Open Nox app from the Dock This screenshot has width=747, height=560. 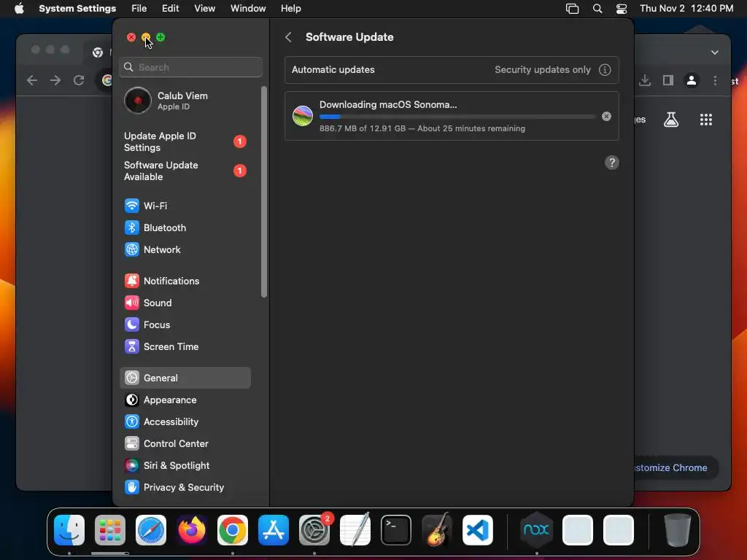click(x=536, y=530)
